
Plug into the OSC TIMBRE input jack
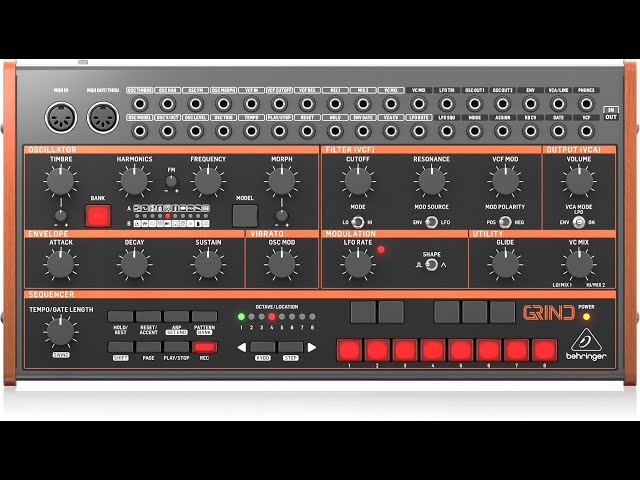(x=140, y=104)
